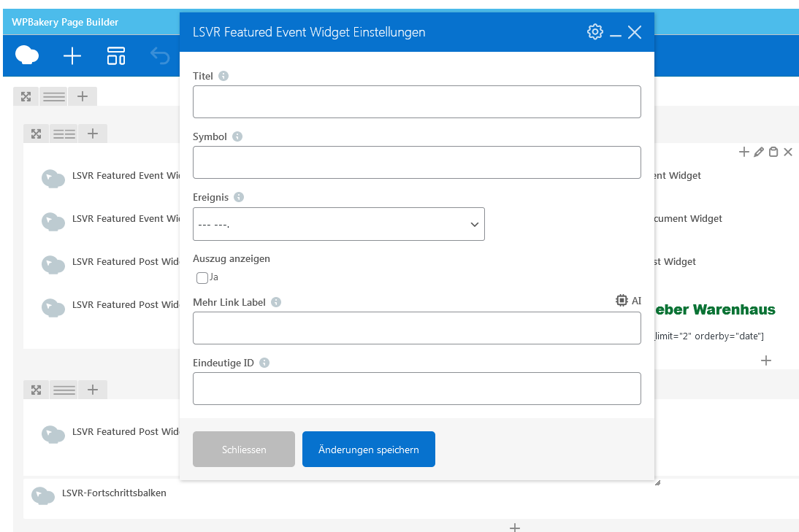Viewport: 799px width, 532px height.
Task: Change third row layout icon
Action: 64,390
